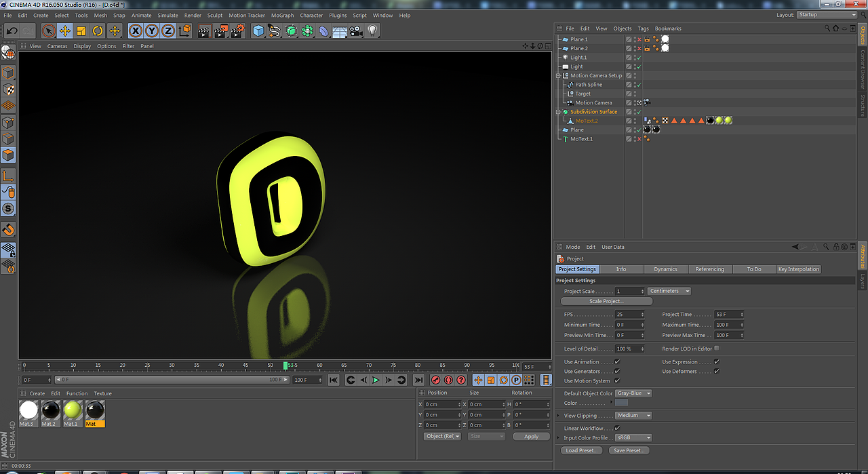Select the yellow Mat.1 material thumbnail
The image size is (868, 474).
click(73, 410)
